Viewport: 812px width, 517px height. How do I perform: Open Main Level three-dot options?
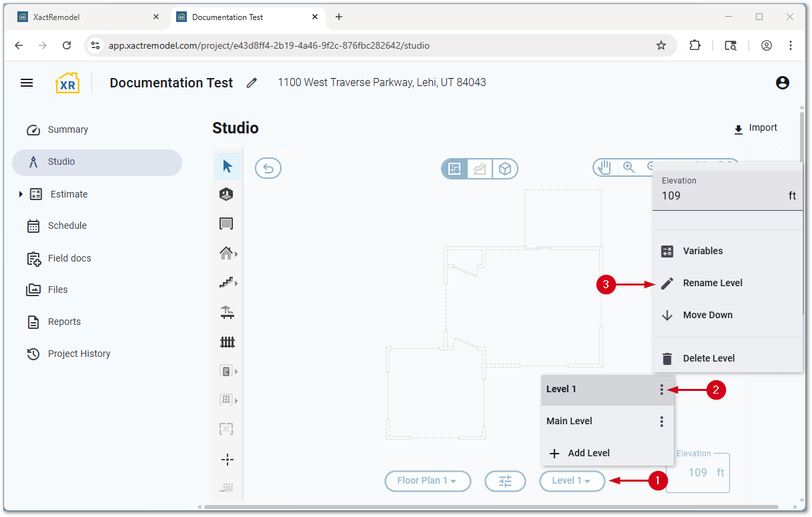click(x=661, y=422)
